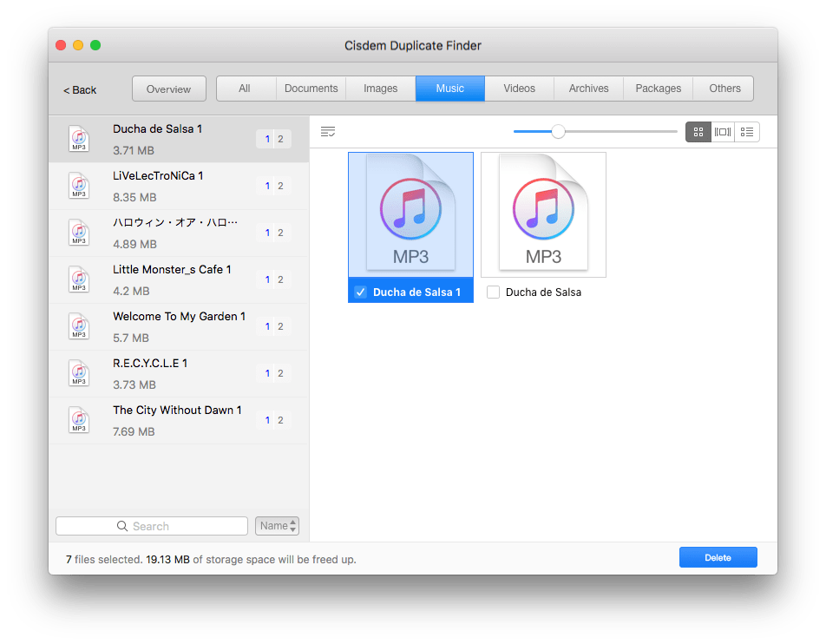Open the Videos tab
826x644 pixels.
click(519, 89)
